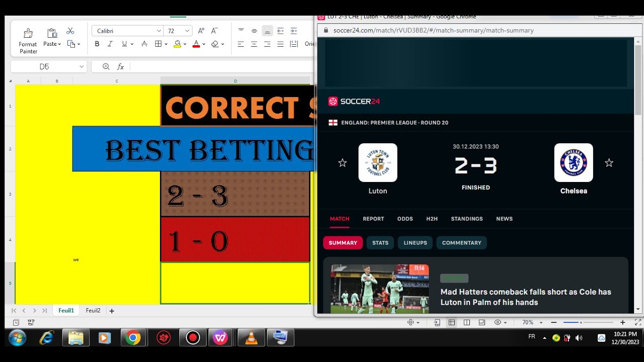Screen dimensions: 644x362
Task: Open the REPORT tab on Soccer24
Action: click(373, 219)
